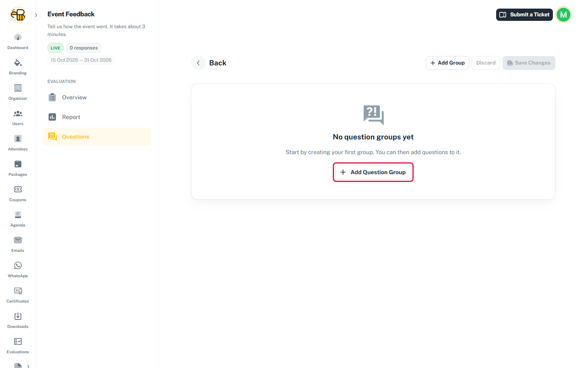The height and width of the screenshot is (368, 588).
Task: Click the bee logo at top left
Action: [18, 15]
